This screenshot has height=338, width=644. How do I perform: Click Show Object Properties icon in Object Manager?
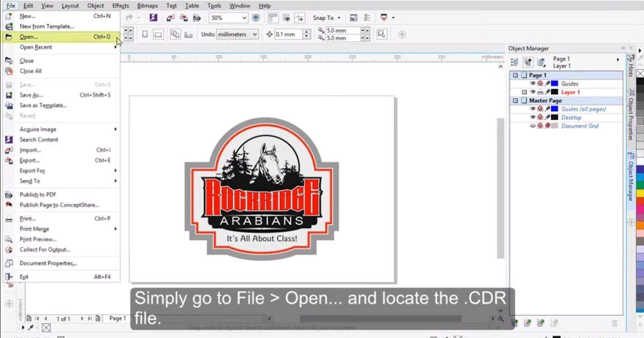[x=514, y=62]
